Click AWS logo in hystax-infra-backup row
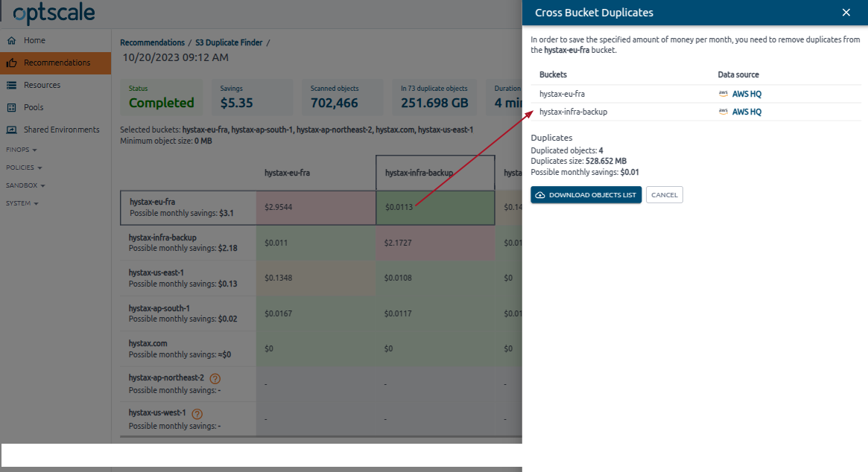This screenshot has width=868, height=472. tap(723, 111)
